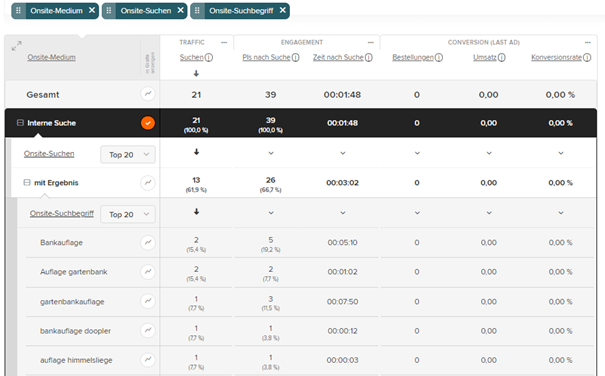
Task: Remove the Onsite-Suchen dimension chip
Action: [180, 10]
